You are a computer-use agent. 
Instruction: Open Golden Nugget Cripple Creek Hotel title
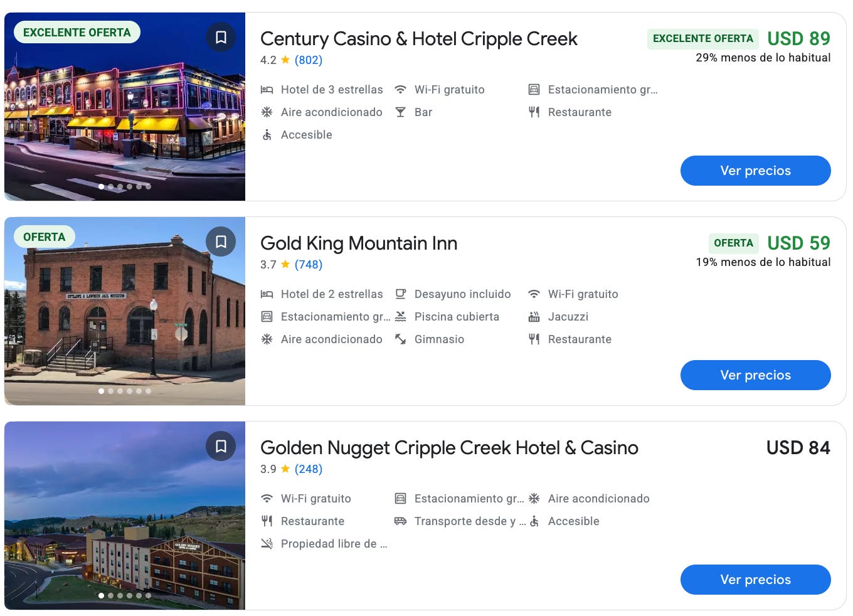tap(449, 448)
